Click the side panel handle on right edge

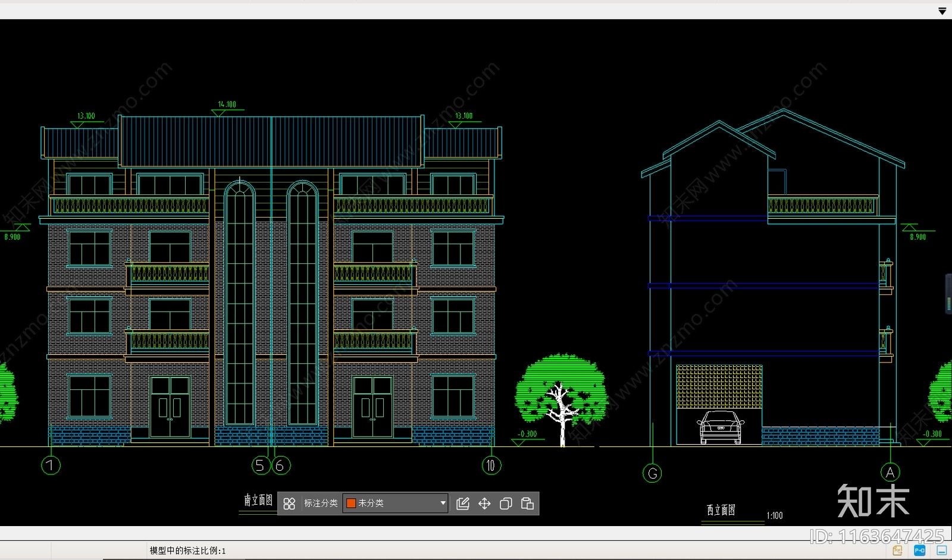tap(948, 294)
